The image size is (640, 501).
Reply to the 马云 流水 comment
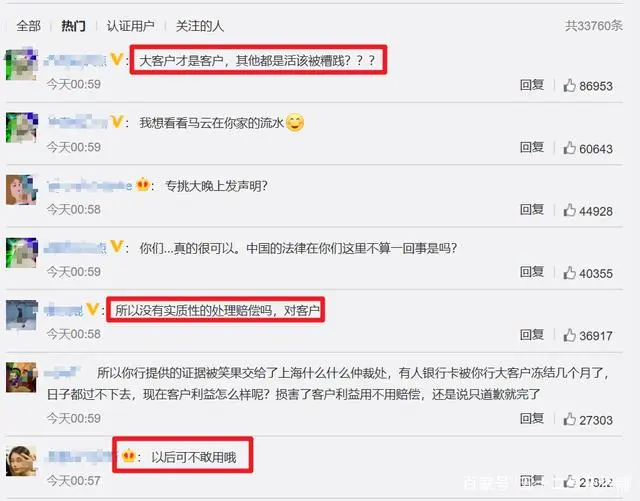coord(532,147)
